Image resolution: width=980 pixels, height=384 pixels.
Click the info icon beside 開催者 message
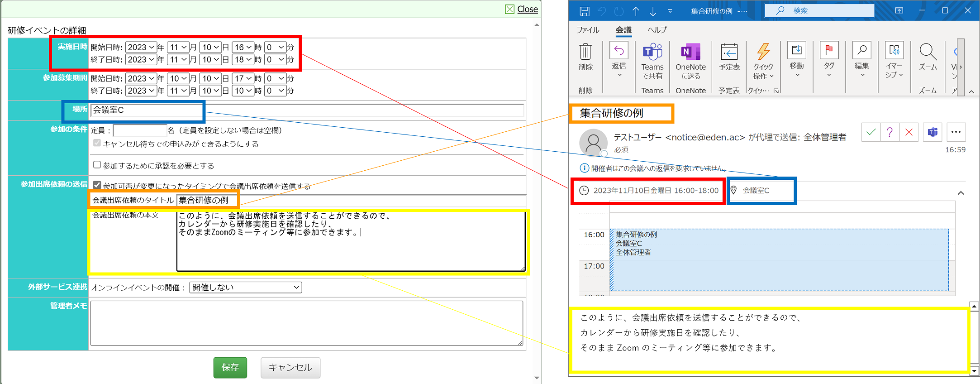coord(585,168)
